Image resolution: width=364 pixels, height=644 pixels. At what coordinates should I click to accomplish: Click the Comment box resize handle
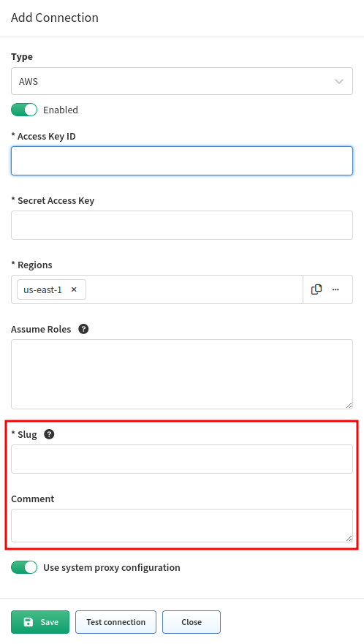(349, 538)
